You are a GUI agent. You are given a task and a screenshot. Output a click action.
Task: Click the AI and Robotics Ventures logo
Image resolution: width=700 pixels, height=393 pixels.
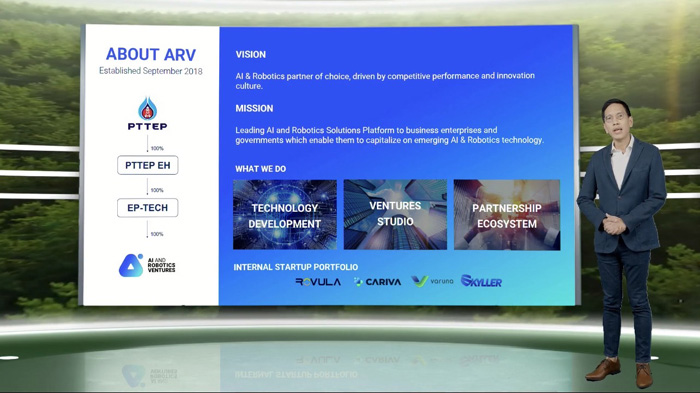click(x=147, y=265)
